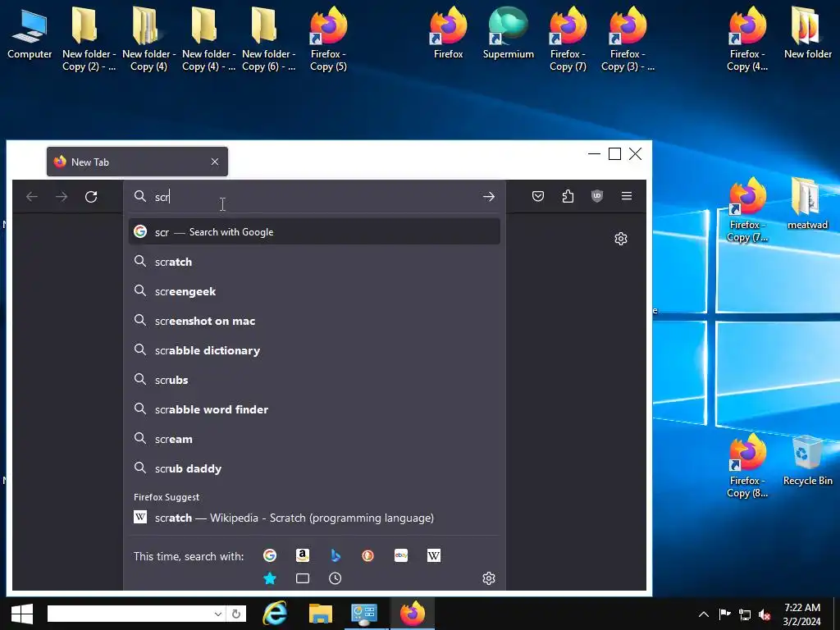840x630 pixels.
Task: Select 'Firefox - Copy (7)' top-row shortcut
Action: tap(568, 39)
